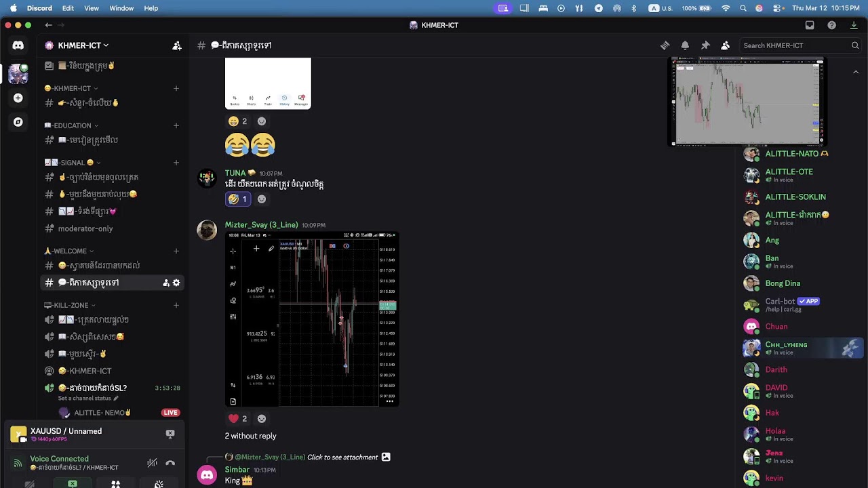Show pinned messages
This screenshot has height=488, width=868.
coord(705,45)
